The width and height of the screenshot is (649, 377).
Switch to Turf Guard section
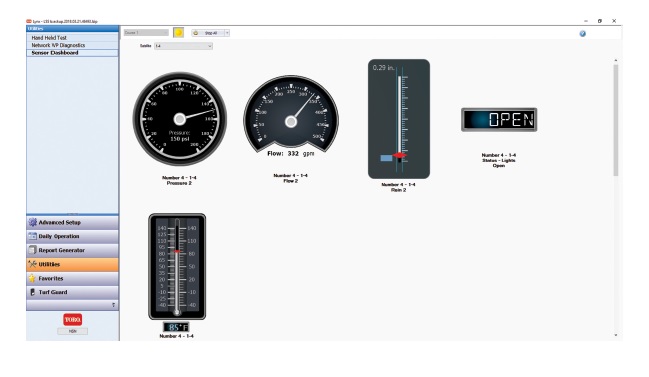pos(72,292)
